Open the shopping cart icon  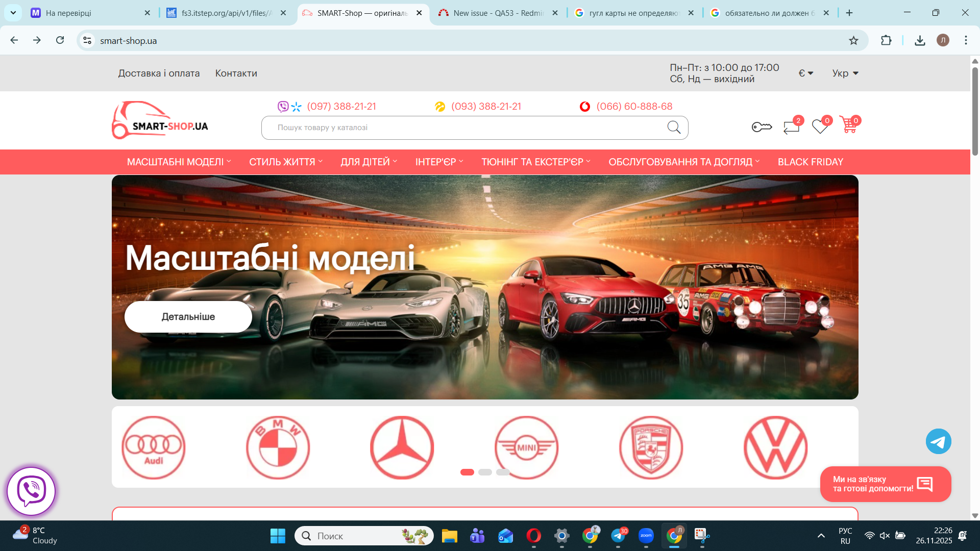849,126
